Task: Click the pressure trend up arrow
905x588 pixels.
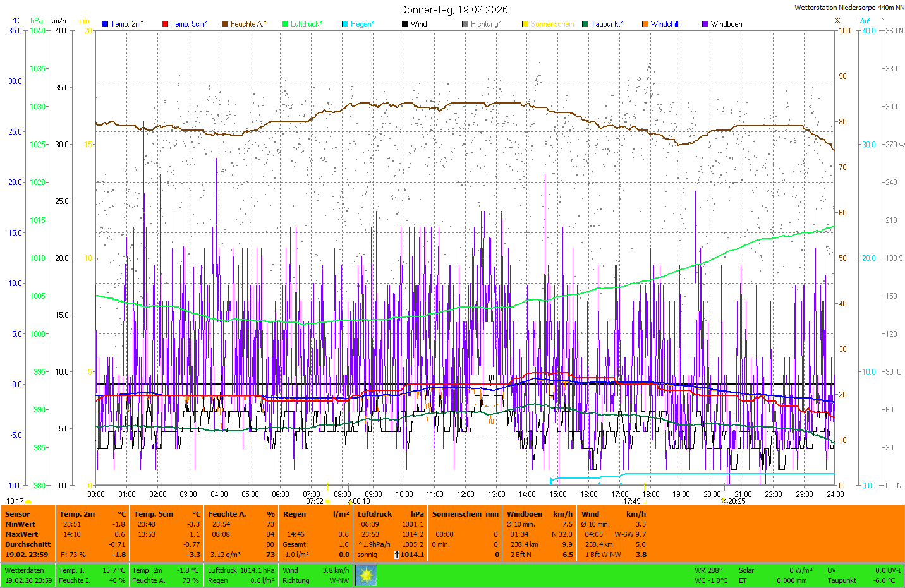Action: click(x=396, y=555)
